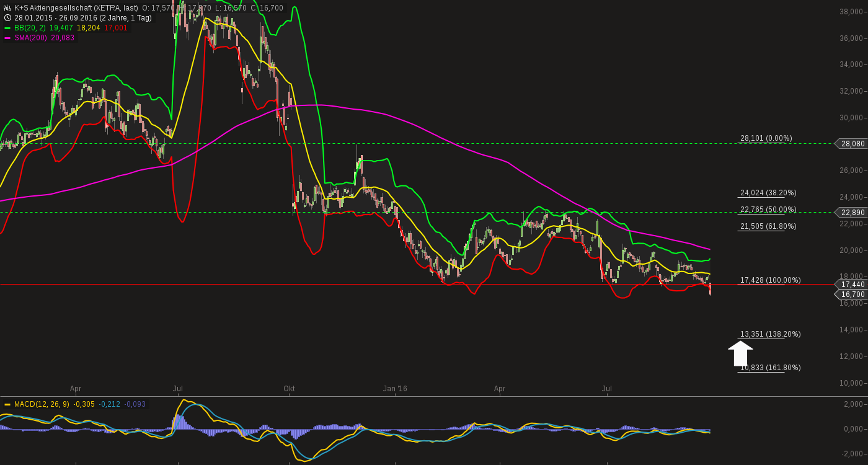868x465 pixels.
Task: Click the Fibonacci label '13,351 (138.20%)'
Action: (x=771, y=334)
